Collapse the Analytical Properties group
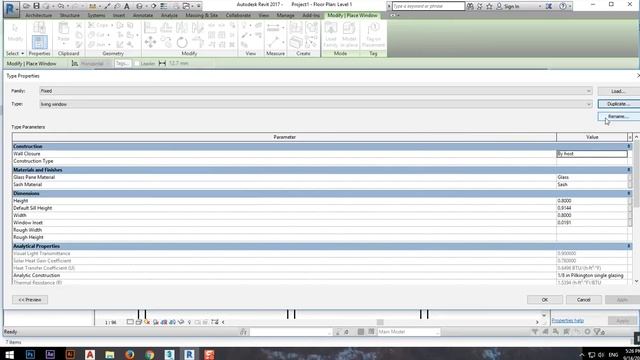 click(629, 246)
